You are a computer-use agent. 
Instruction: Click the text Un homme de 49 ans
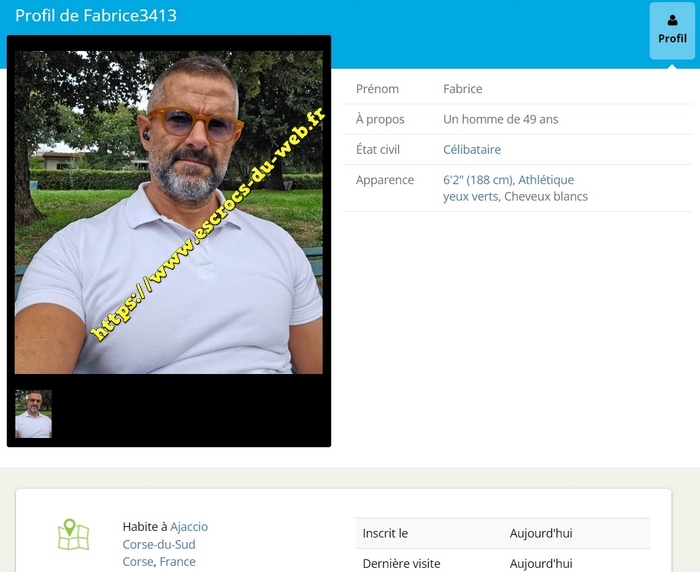click(x=500, y=119)
